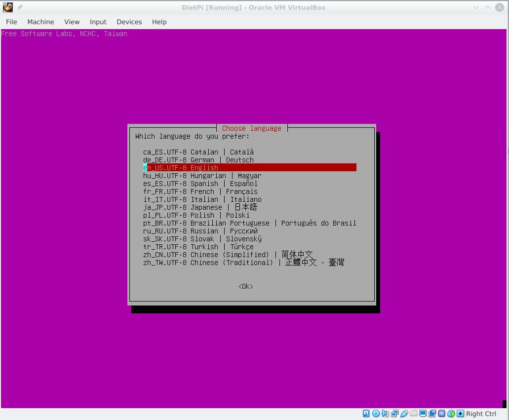Select pt_BR.UTF-8 Brazilian Portuguese language
This screenshot has height=420, width=509.
250,223
